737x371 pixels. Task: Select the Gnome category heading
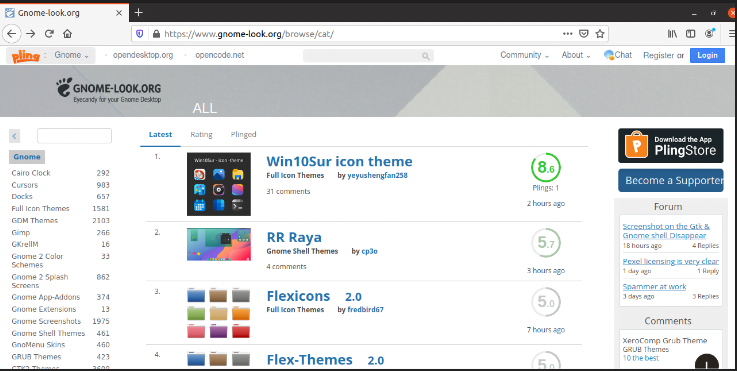coord(27,157)
